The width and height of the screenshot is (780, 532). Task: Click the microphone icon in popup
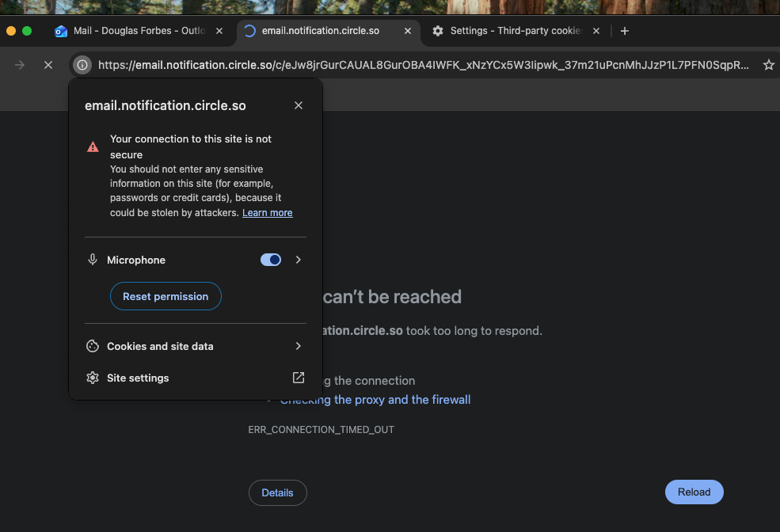(x=93, y=260)
